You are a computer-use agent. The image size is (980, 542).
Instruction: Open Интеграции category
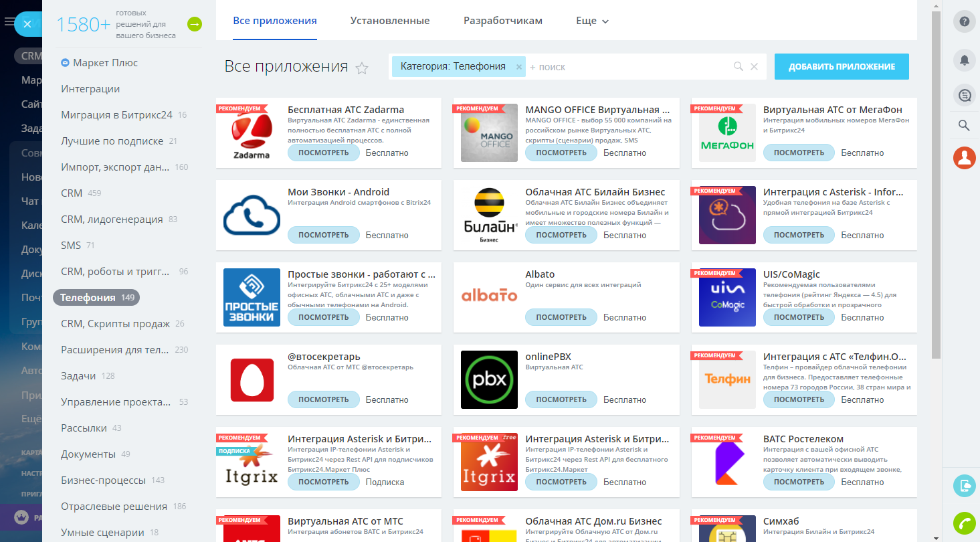[90, 89]
